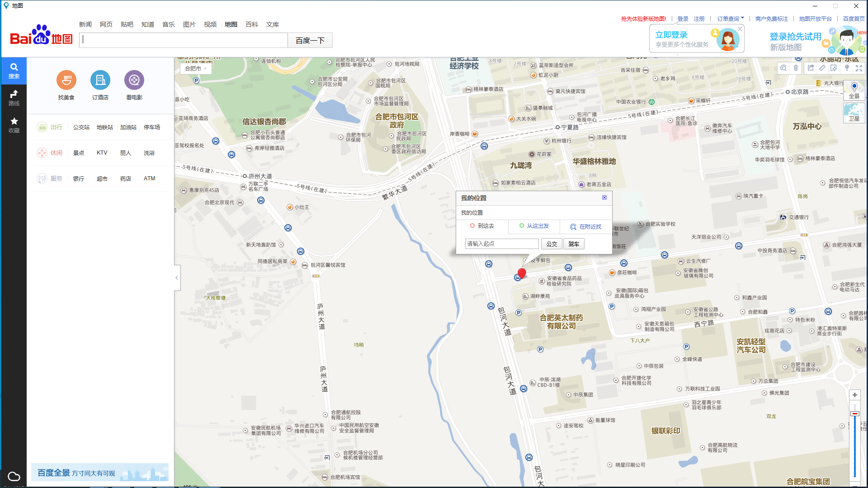The width and height of the screenshot is (868, 488).
Task: Switch map to 全景 panorama view
Action: [x=854, y=90]
